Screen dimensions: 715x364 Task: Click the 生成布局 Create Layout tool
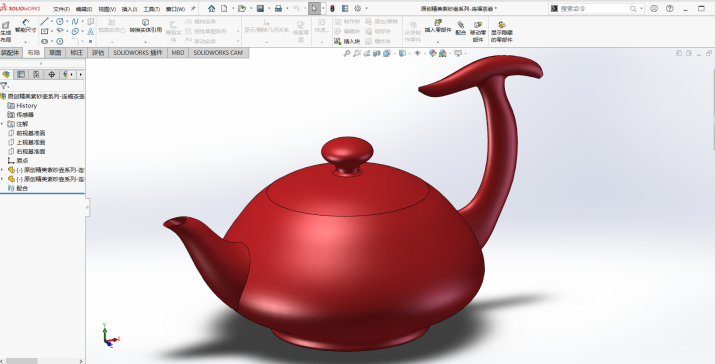point(5,32)
